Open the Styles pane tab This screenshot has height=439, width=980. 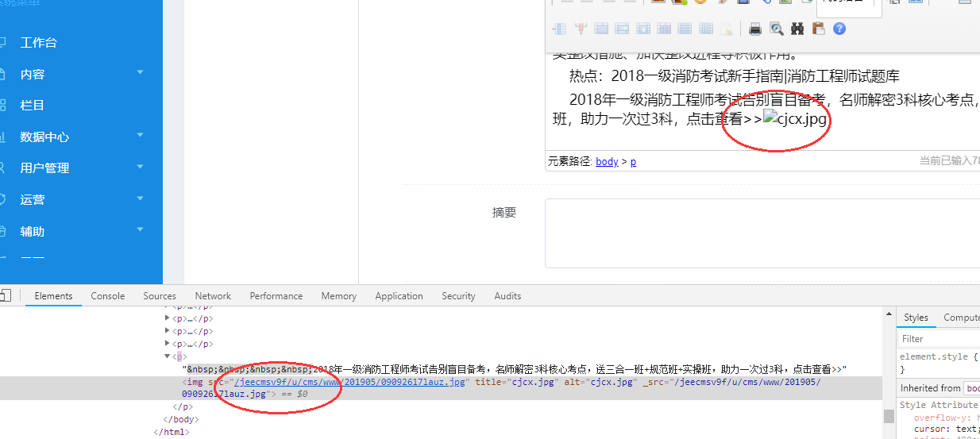(916, 318)
